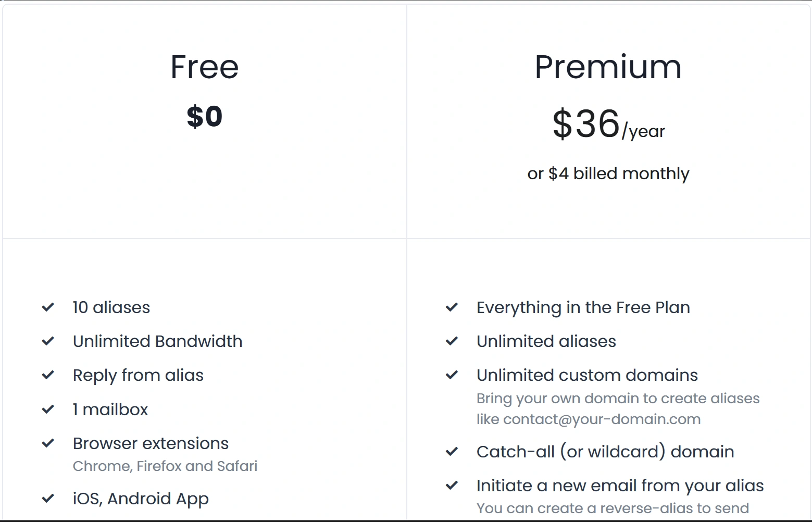
Task: Click the checkmark next to Catch-all domain
Action: [x=452, y=452]
